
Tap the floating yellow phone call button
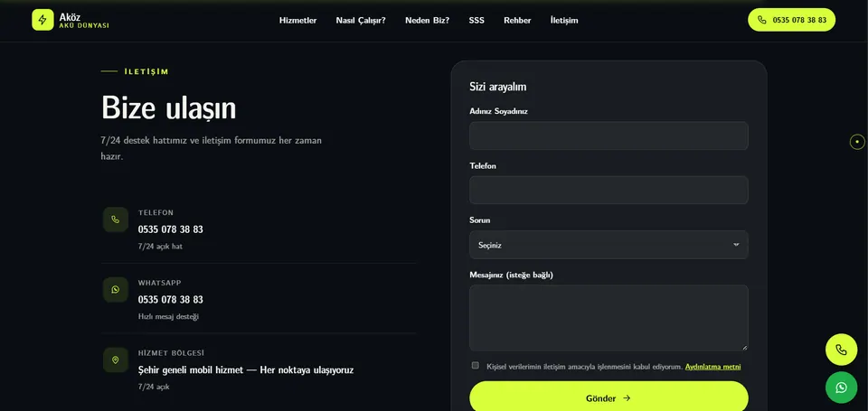[x=842, y=350]
